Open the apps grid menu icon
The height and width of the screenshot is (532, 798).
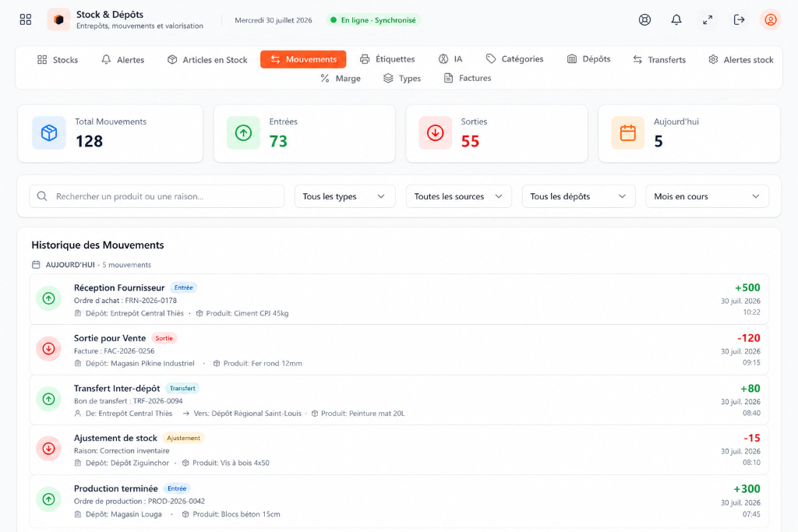26,19
